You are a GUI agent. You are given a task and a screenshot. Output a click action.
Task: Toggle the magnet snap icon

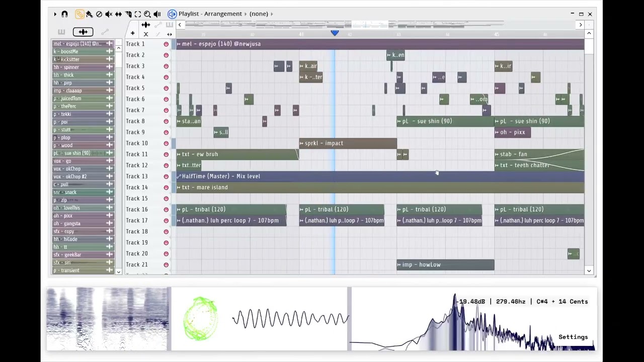(64, 14)
